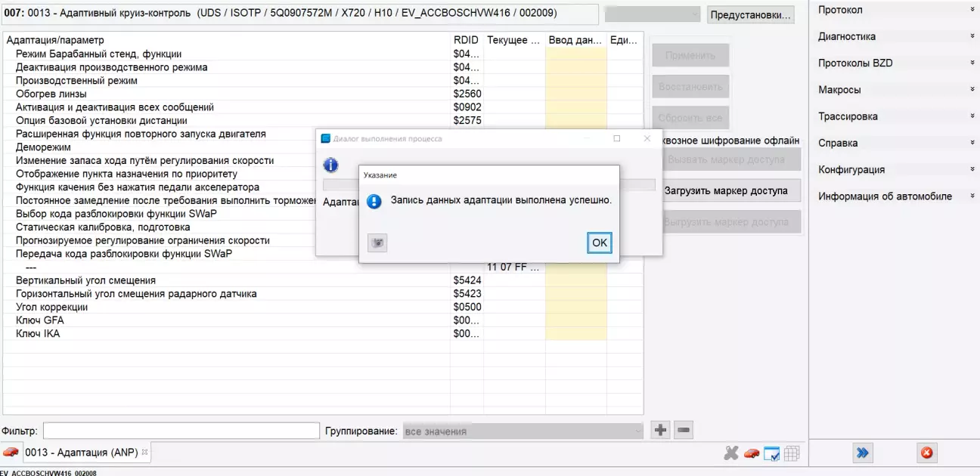This screenshot has height=476, width=980.
Task: Click the minus icon beside grouping dropdown
Action: pos(684,431)
